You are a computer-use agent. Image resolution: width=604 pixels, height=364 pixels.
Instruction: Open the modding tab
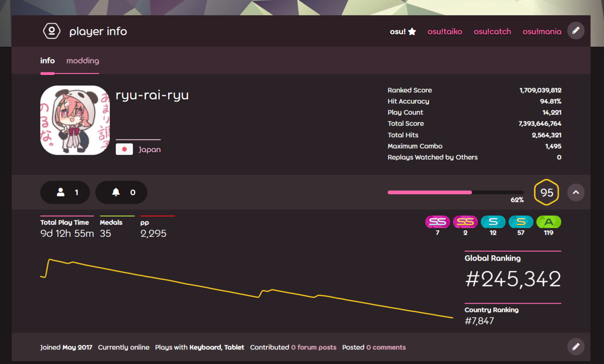point(83,61)
